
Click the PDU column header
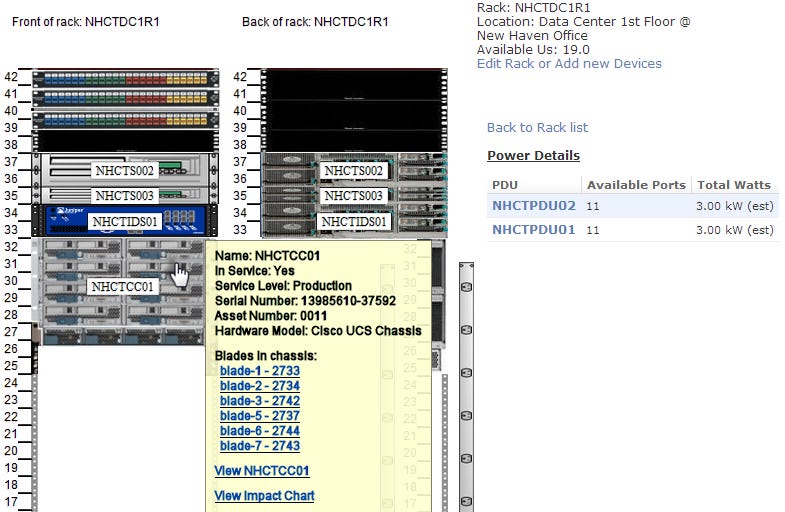click(x=504, y=185)
